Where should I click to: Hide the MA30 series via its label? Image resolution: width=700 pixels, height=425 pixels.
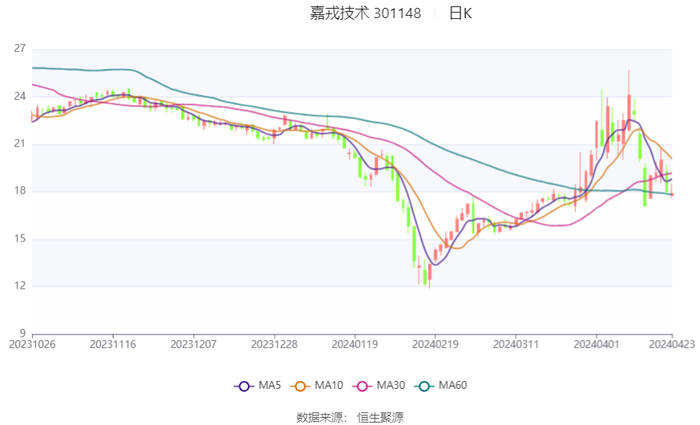[391, 386]
